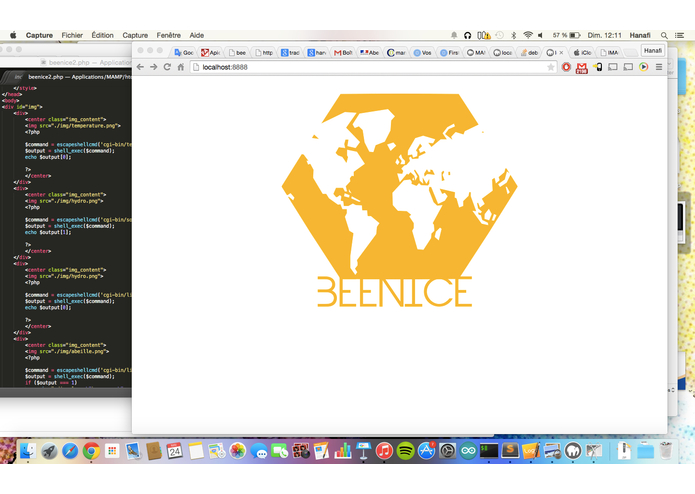Click the volume speaker icon
The image size is (695, 494).
point(540,35)
